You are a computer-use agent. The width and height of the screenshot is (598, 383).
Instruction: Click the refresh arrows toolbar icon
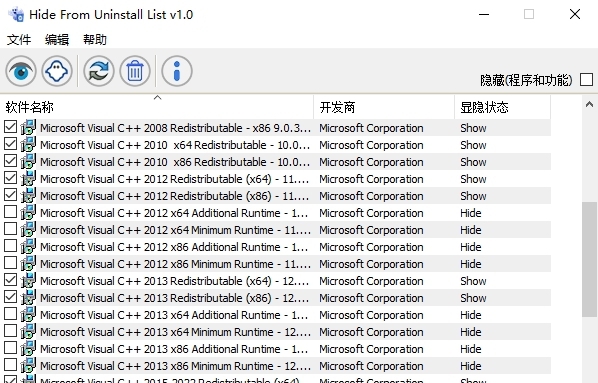[99, 71]
